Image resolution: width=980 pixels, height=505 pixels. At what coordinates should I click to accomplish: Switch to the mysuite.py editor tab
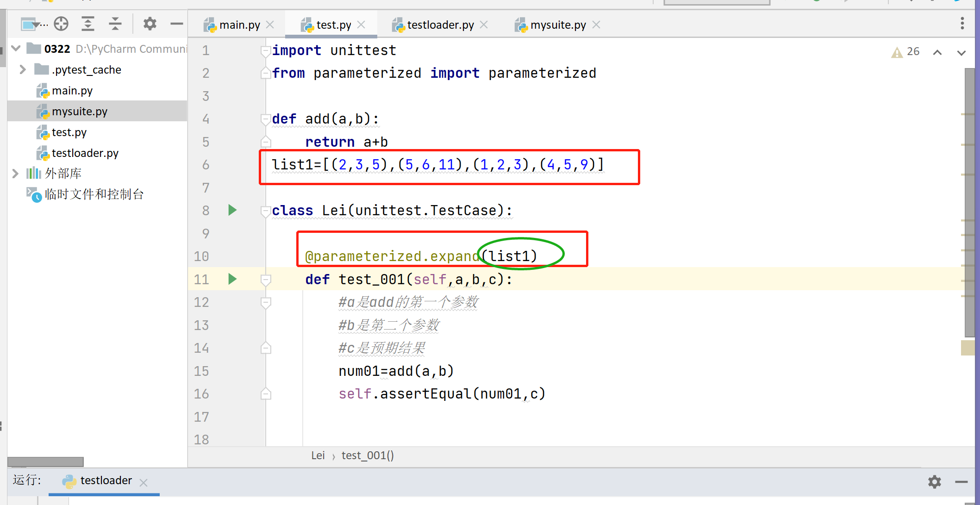pos(557,25)
